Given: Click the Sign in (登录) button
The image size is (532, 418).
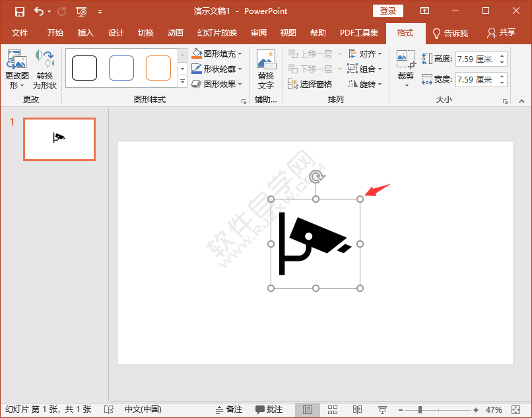Looking at the screenshot, I should tap(388, 11).
